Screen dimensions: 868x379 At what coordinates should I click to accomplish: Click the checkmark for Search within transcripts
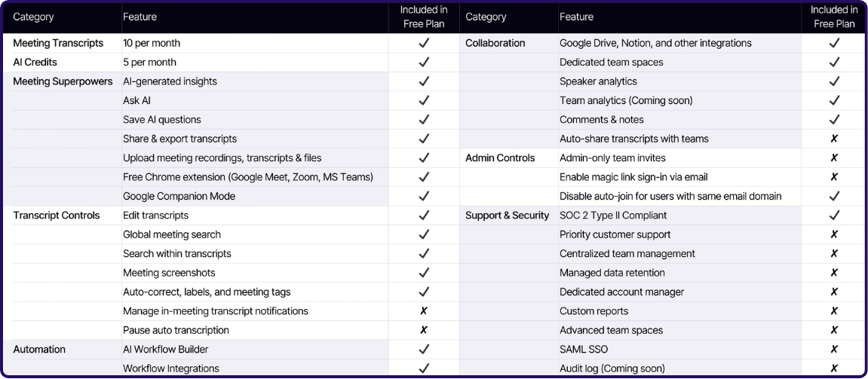tap(424, 253)
